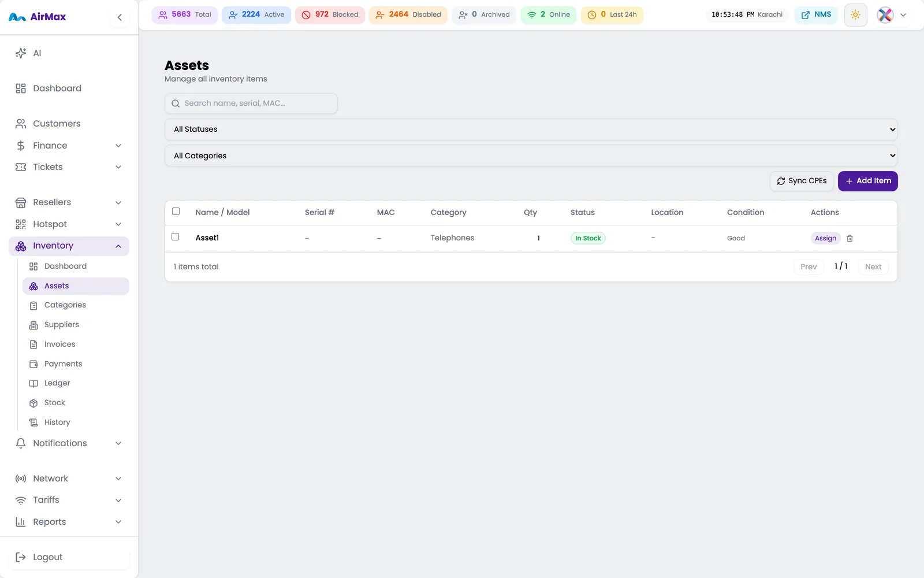Screen dimensions: 924x578
Task: Click the Sync CPEs button
Action: tap(802, 181)
